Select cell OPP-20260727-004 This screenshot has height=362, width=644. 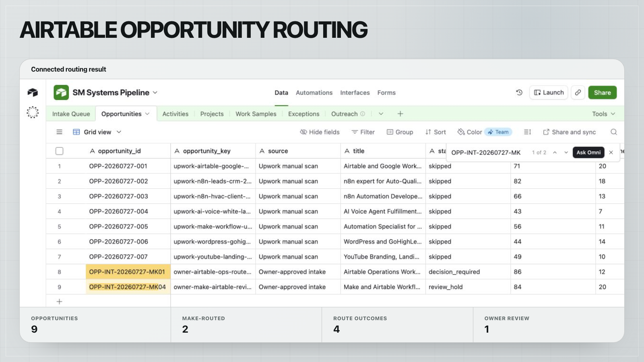(128, 211)
